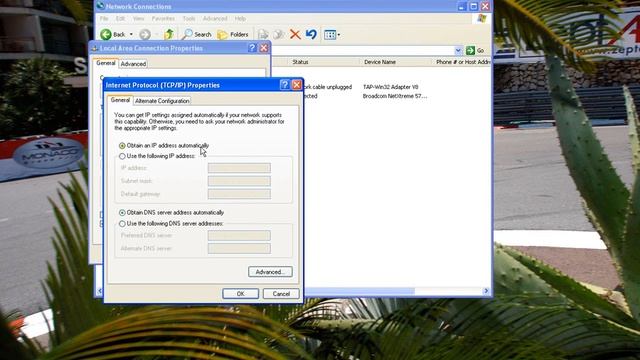Select the General tab in TCP/IP Properties
The height and width of the screenshot is (360, 640).
(x=120, y=100)
